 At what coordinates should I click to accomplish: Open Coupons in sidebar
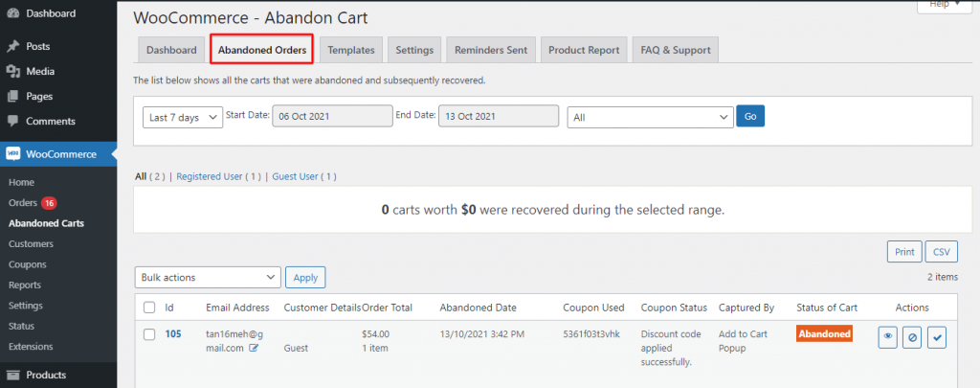pos(28,264)
